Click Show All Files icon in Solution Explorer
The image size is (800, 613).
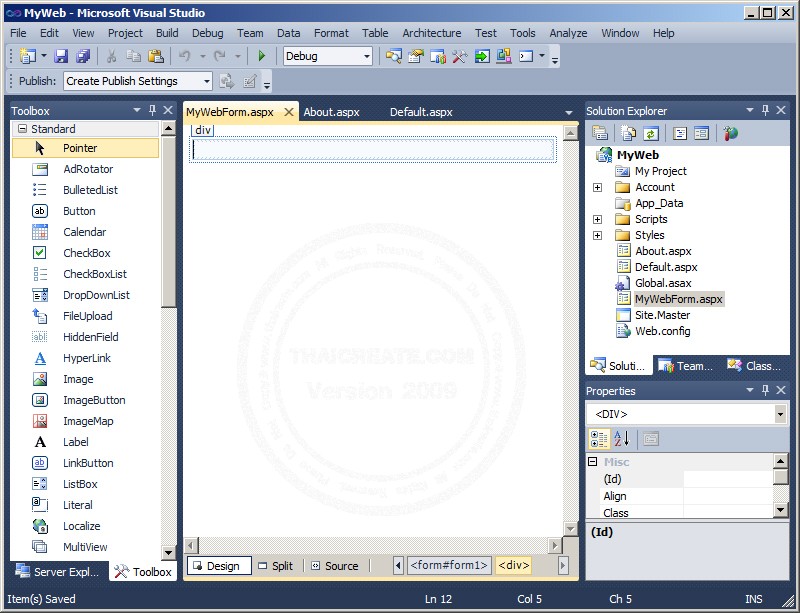coord(628,134)
